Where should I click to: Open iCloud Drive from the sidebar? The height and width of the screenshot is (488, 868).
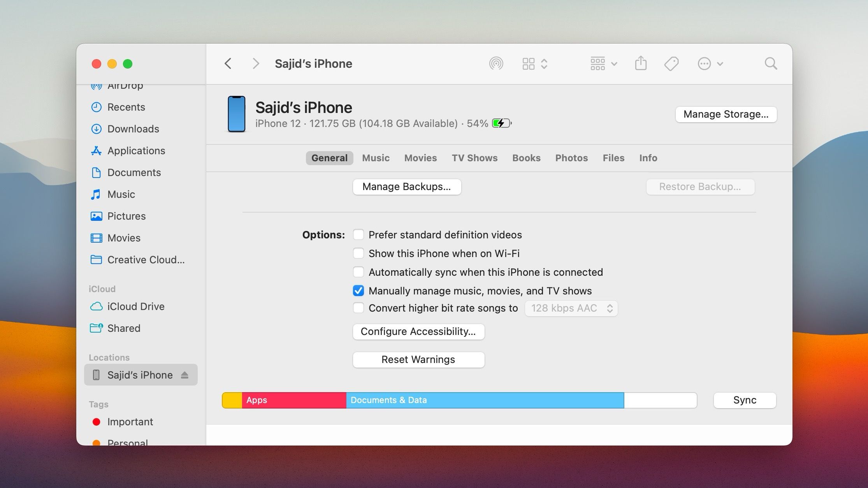point(136,307)
